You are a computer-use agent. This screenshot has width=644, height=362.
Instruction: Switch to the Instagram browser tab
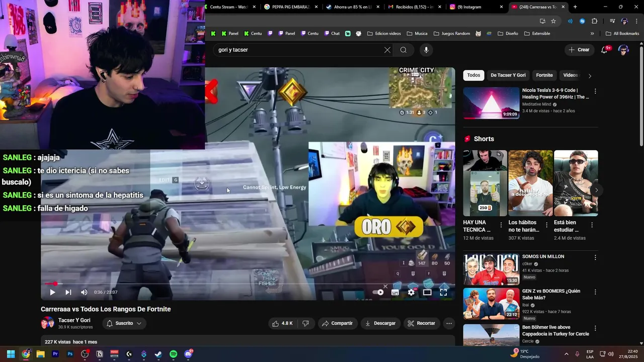click(475, 7)
